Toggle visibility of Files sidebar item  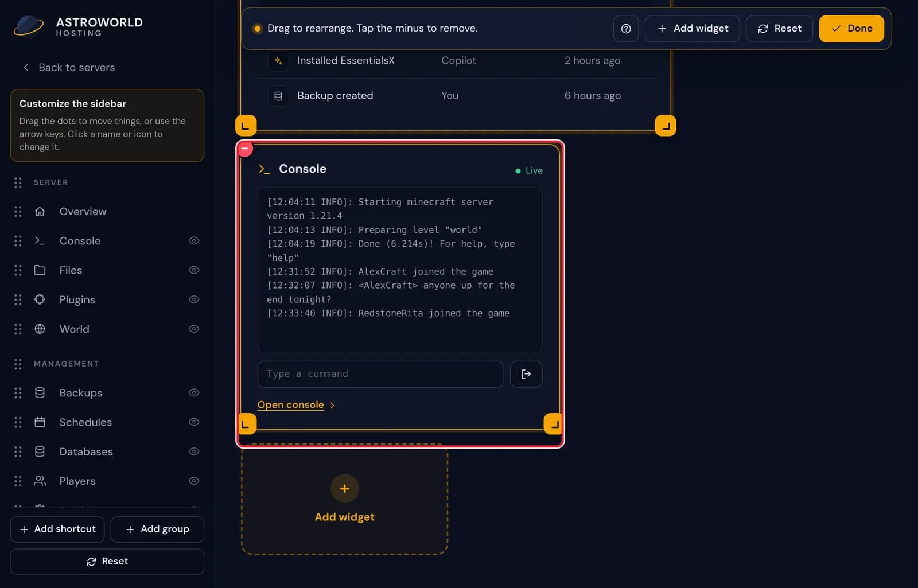(x=194, y=270)
